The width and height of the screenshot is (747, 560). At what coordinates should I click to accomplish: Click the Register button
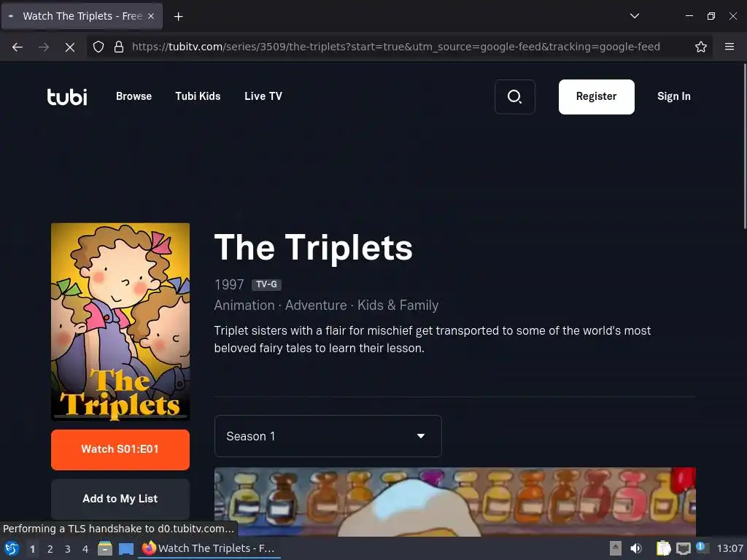(x=597, y=97)
